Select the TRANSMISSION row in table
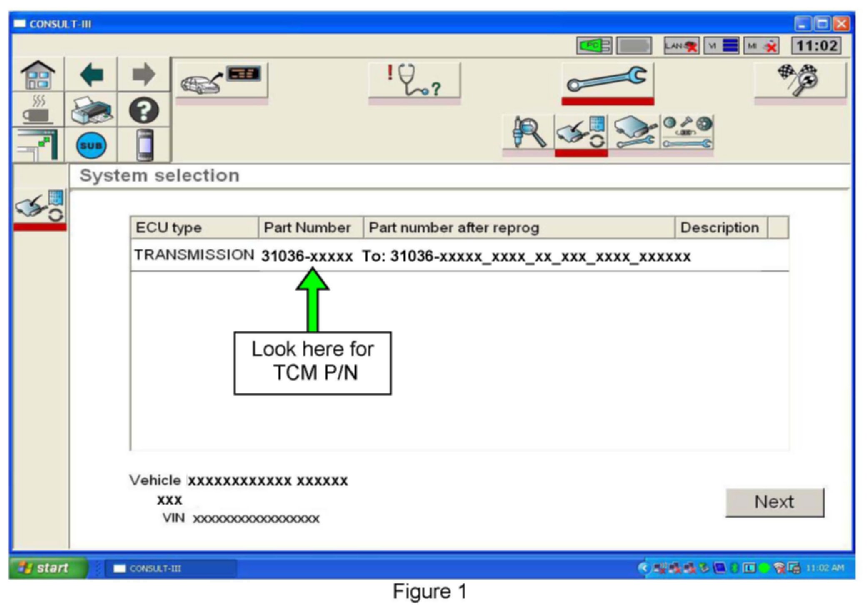This screenshot has height=605, width=868. (194, 255)
